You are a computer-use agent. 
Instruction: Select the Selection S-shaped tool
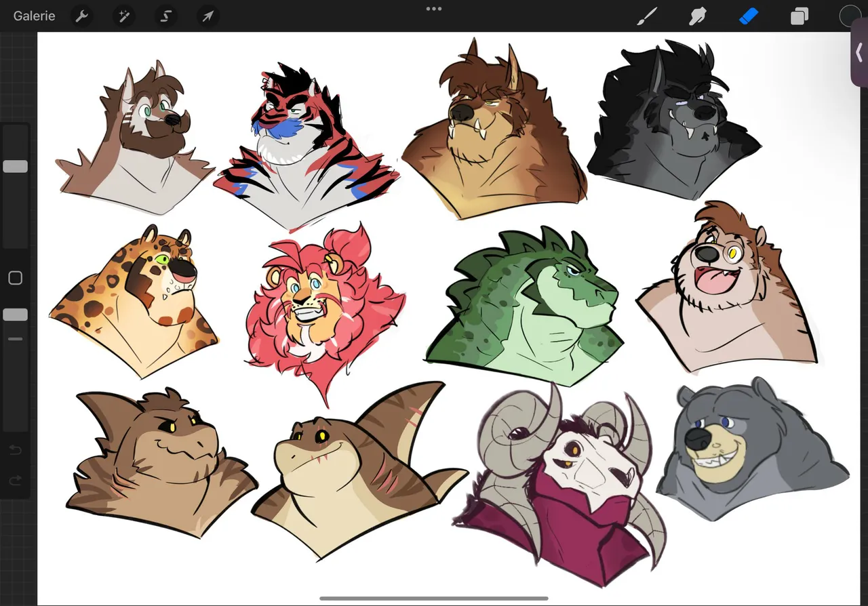pos(166,16)
